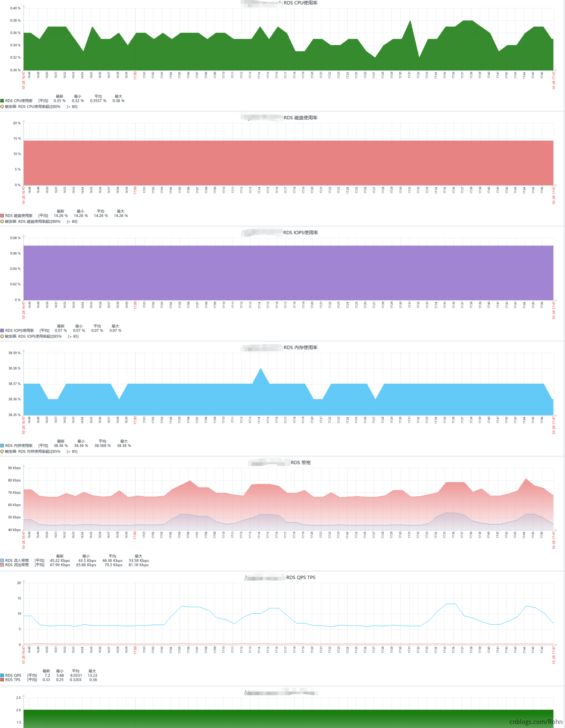This screenshot has height=728, width=565.
Task: Click the RDS 流出带宽 legend label
Action: (17, 565)
